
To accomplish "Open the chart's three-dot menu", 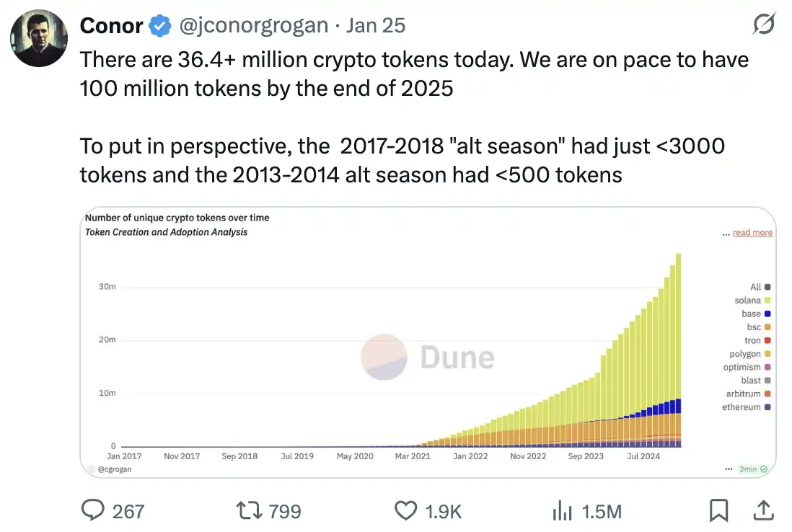I will [728, 469].
